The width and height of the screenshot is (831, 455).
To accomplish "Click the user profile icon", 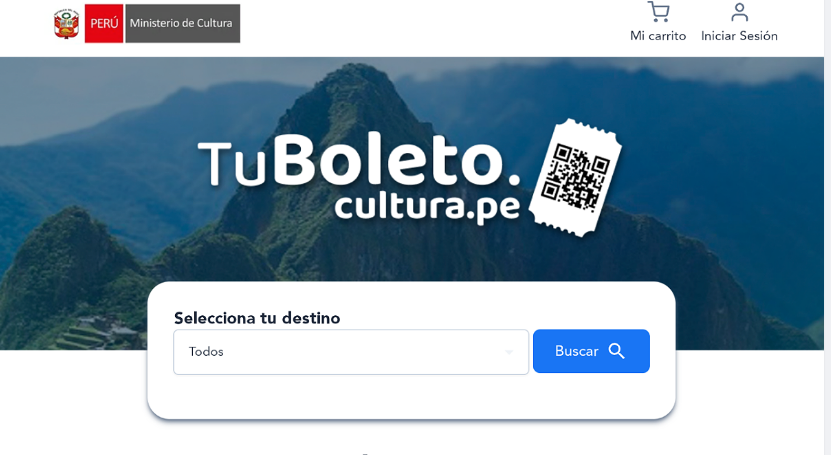I will click(x=739, y=12).
